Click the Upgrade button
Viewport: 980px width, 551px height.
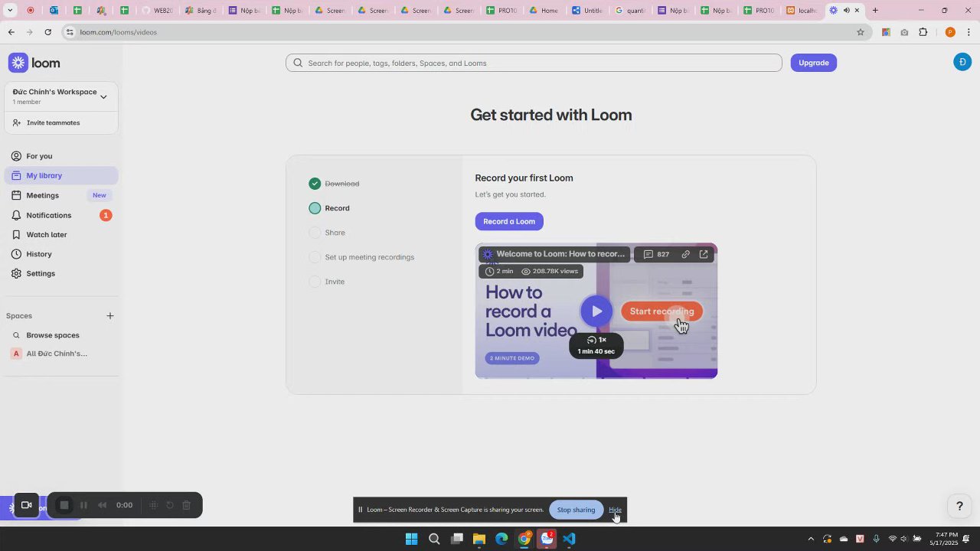coord(813,63)
